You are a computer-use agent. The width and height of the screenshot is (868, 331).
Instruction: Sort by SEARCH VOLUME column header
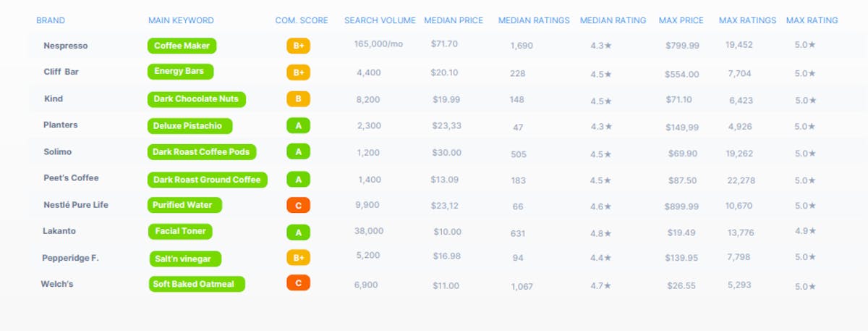pyautogui.click(x=380, y=20)
